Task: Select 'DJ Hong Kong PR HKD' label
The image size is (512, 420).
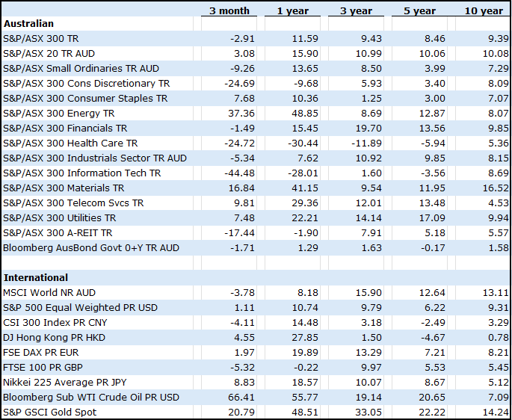Action: coord(55,337)
